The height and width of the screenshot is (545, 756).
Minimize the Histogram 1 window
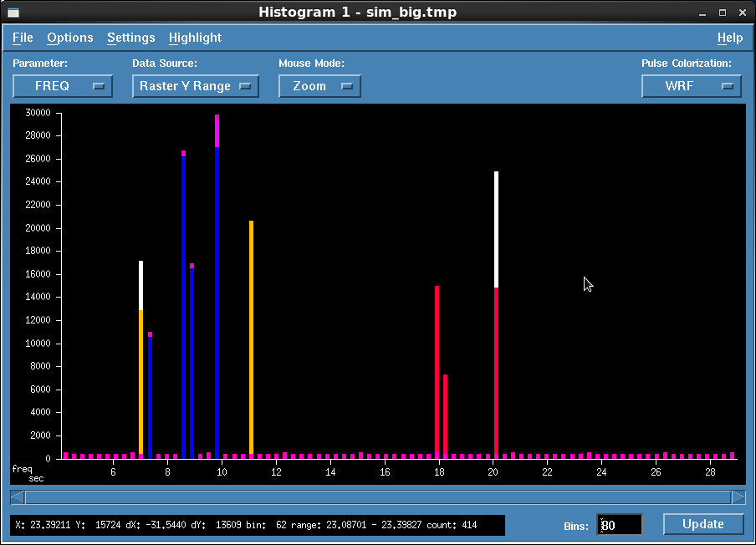click(703, 12)
